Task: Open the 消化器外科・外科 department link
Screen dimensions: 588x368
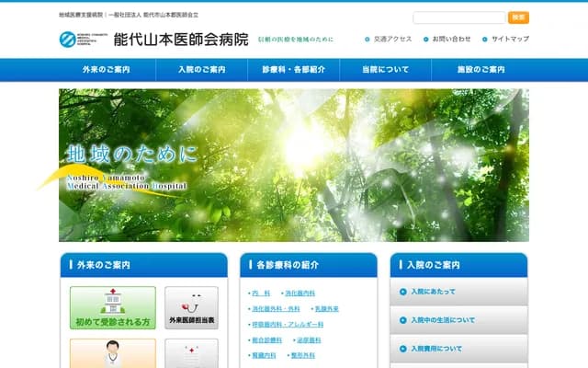Action: pos(276,309)
